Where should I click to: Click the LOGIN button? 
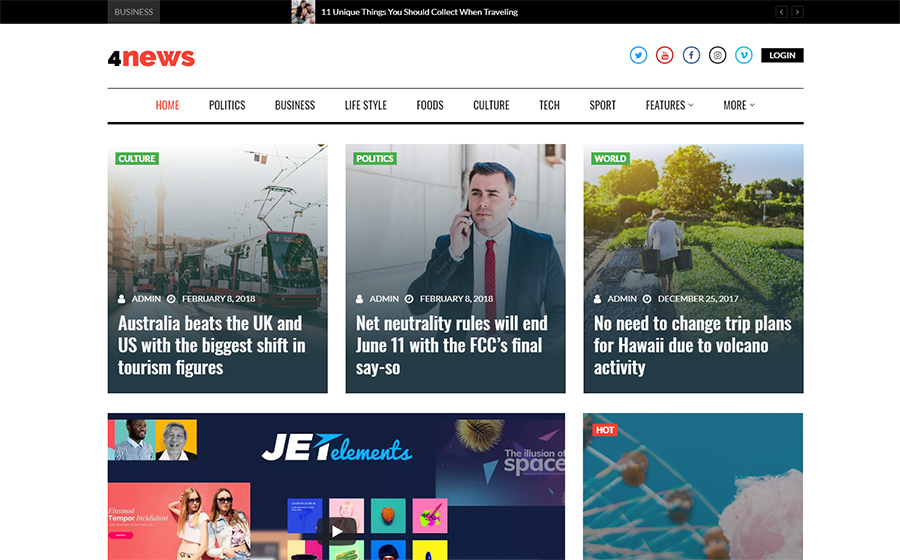(782, 55)
